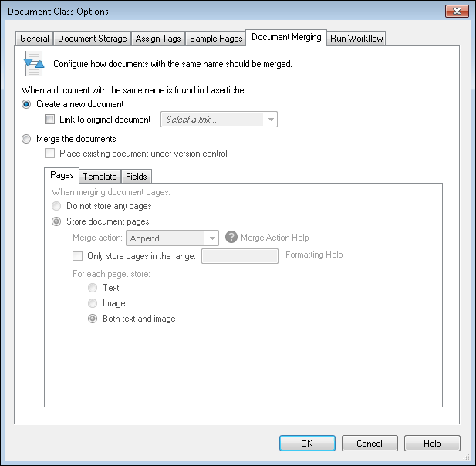
Task: Open the Select a link dropdown
Action: [219, 120]
